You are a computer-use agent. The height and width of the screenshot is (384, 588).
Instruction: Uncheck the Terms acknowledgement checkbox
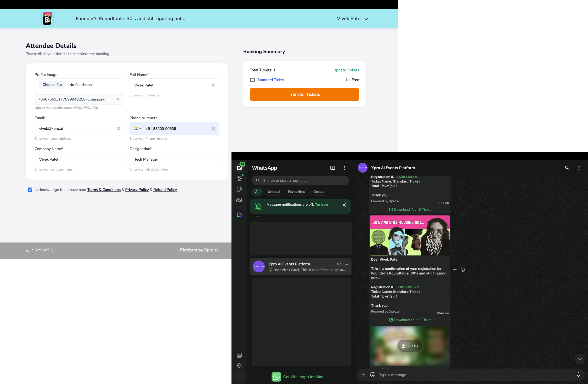point(30,190)
